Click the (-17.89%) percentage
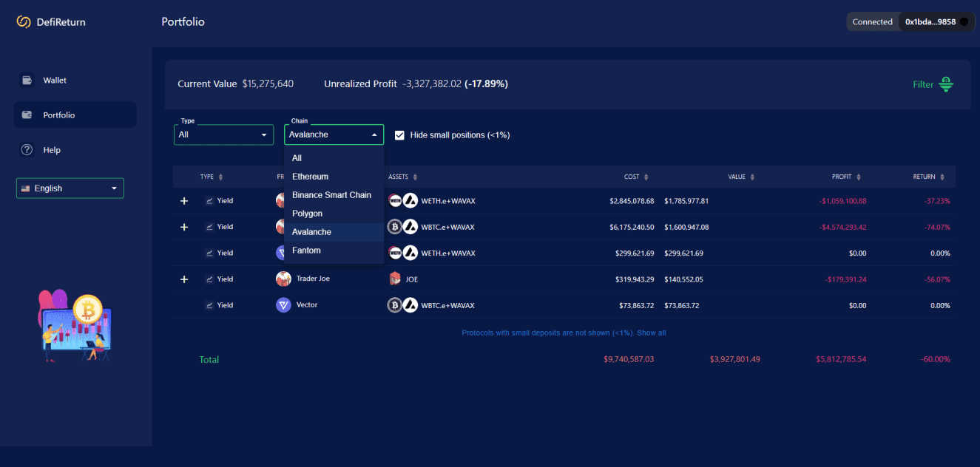The width and height of the screenshot is (980, 467). tap(486, 84)
